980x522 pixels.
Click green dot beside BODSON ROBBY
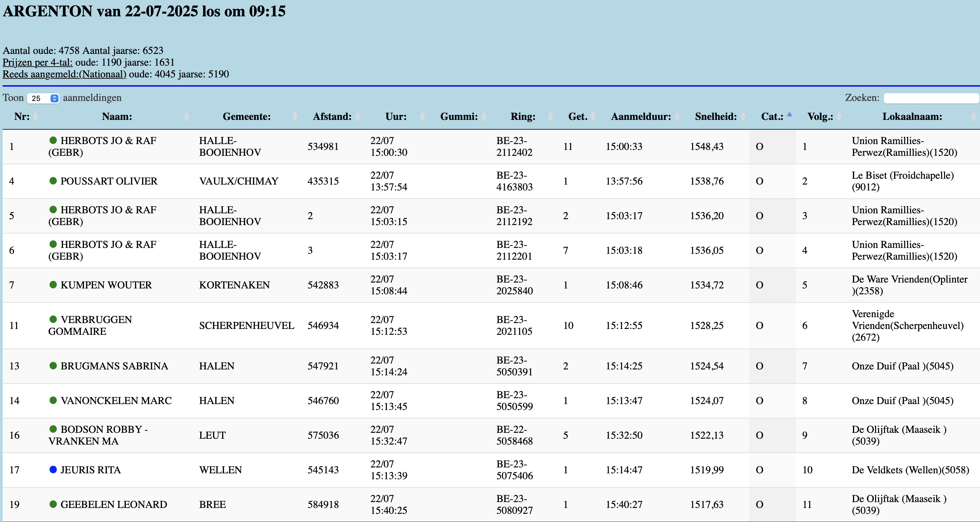[53, 429]
